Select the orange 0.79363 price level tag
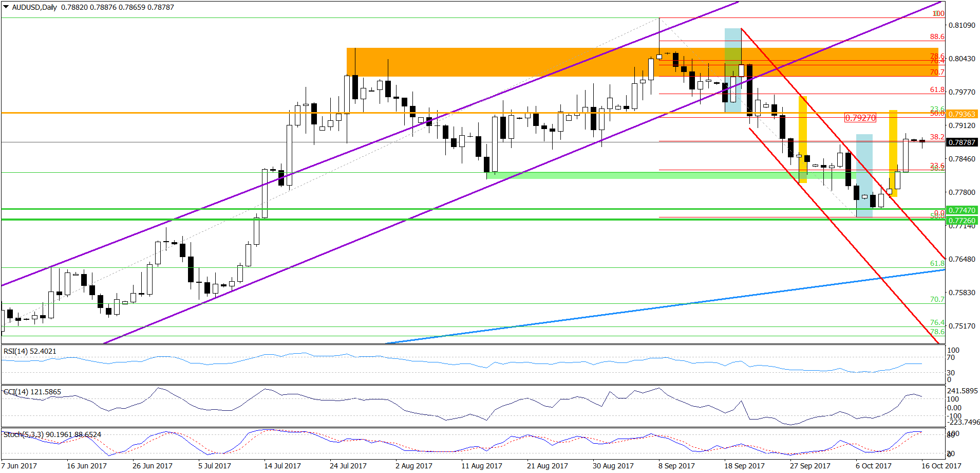980x473 pixels. tap(961, 114)
